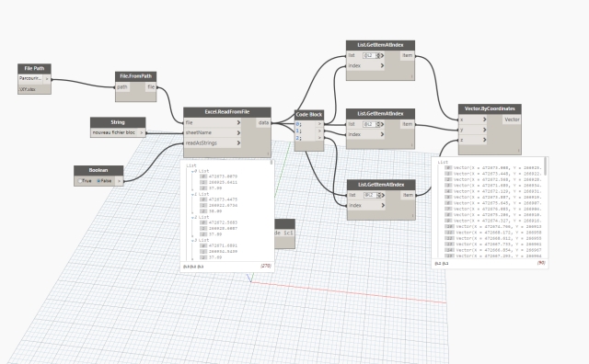Adjust list level stepper on GetItemAtIndex feeding x
The width and height of the screenshot is (589, 364).
coord(378,55)
